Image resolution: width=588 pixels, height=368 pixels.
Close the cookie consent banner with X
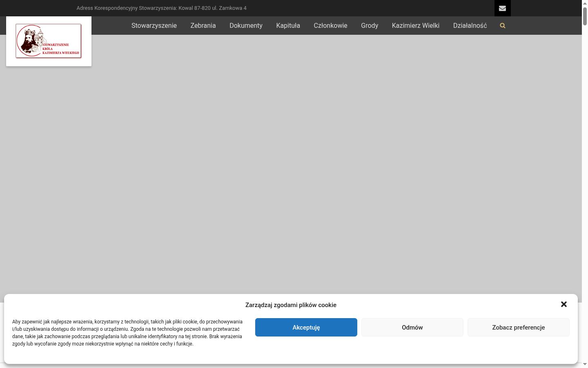tap(564, 304)
